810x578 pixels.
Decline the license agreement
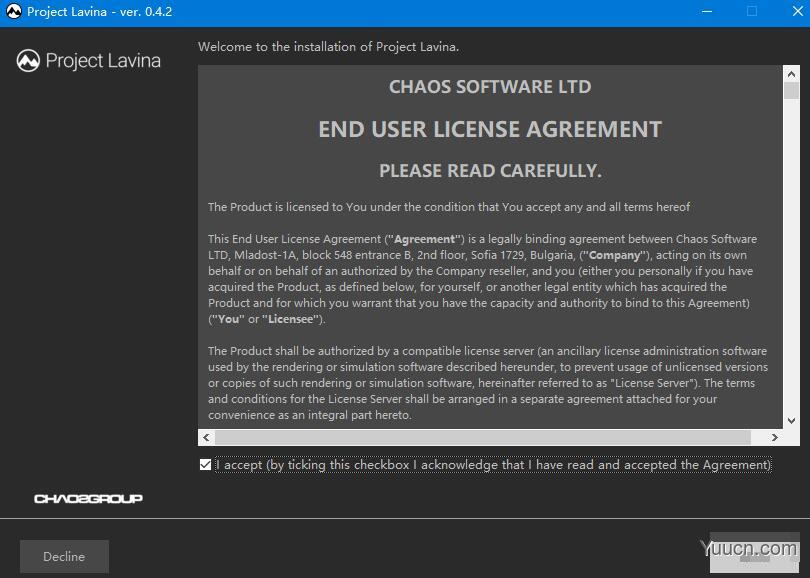pos(64,556)
